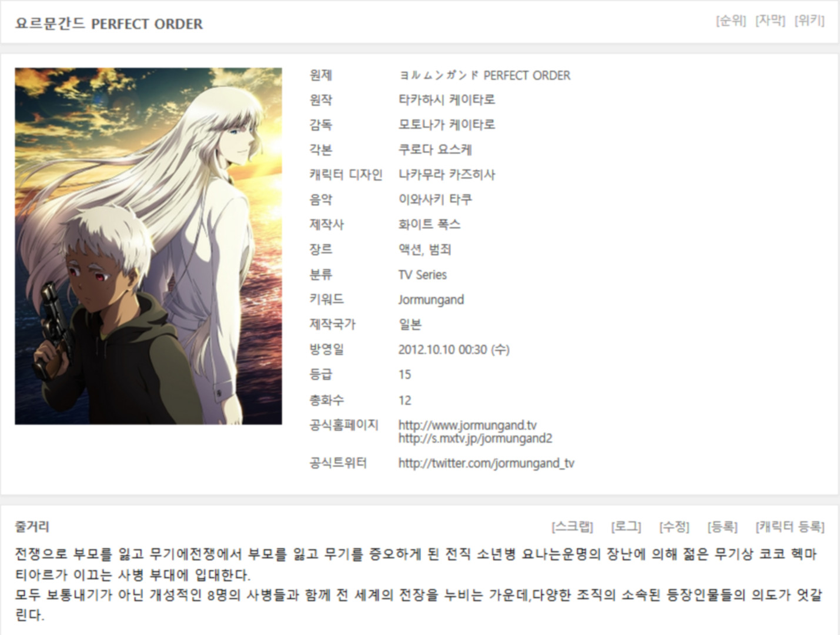Open the http://www.jormungand.tv homepage link
The width and height of the screenshot is (840, 635).
click(467, 425)
